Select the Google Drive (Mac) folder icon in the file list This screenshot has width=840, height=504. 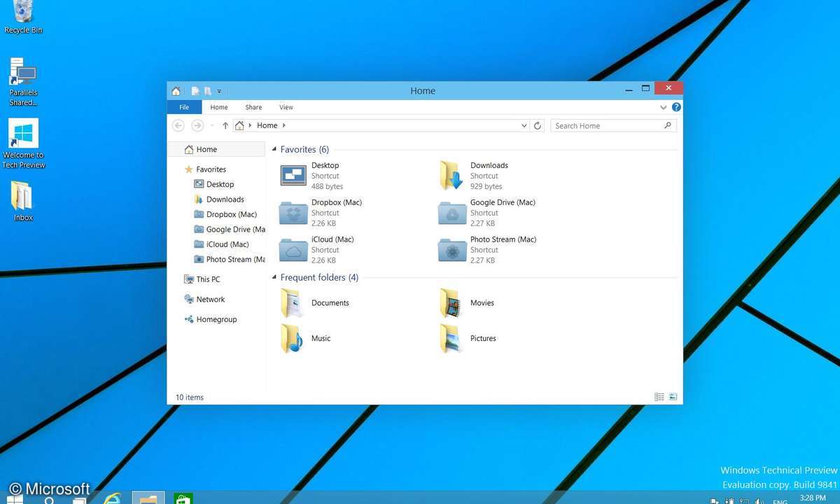click(452, 213)
